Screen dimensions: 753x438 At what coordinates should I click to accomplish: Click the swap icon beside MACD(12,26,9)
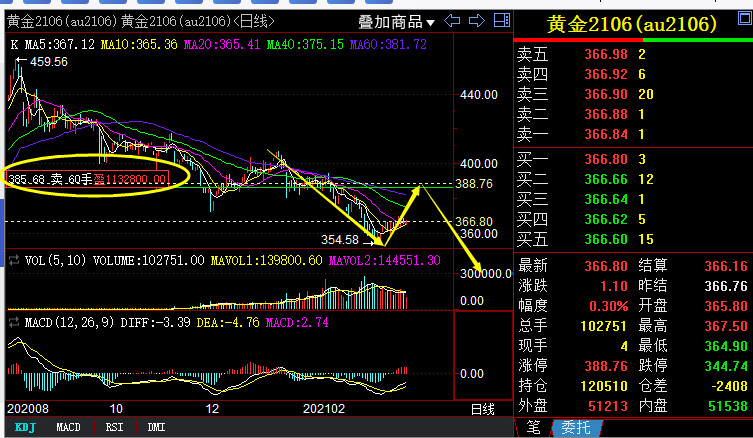[14, 323]
